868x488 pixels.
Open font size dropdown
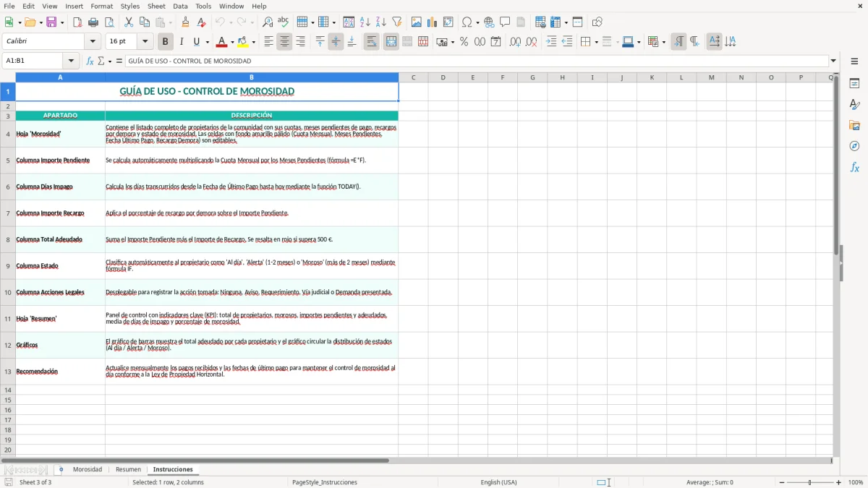point(145,42)
